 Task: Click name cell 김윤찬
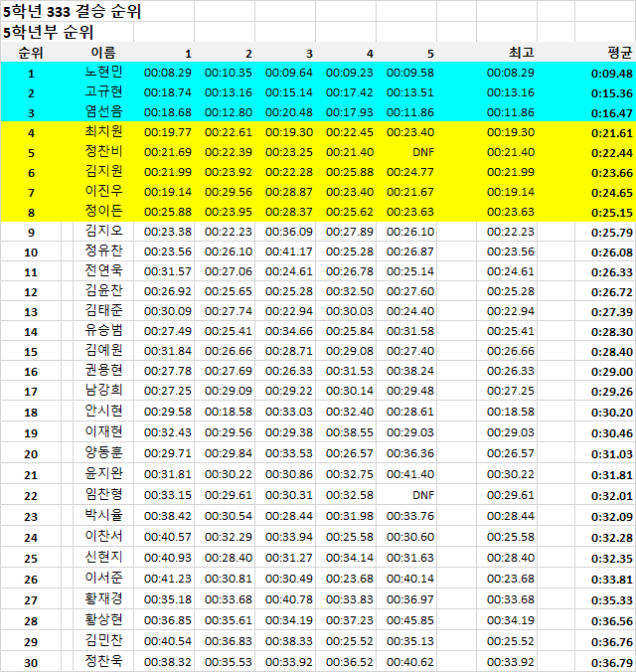tap(103, 290)
